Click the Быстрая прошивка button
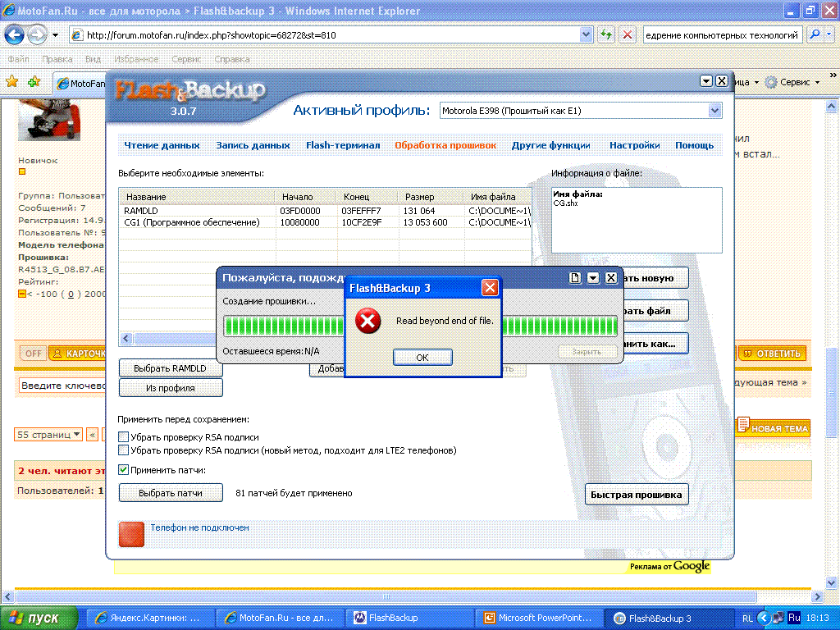 637,495
